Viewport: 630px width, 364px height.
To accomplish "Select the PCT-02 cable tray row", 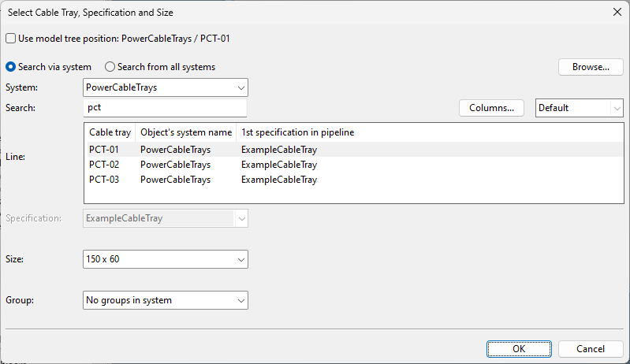I will click(104, 165).
